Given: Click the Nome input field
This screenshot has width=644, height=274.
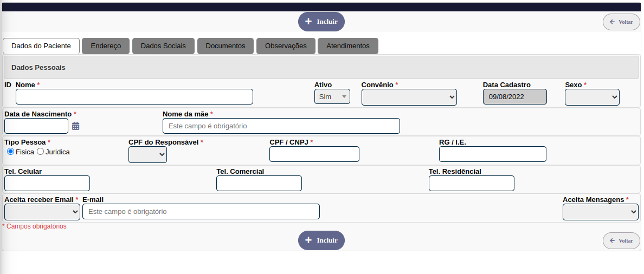Looking at the screenshot, I should pyautogui.click(x=134, y=97).
